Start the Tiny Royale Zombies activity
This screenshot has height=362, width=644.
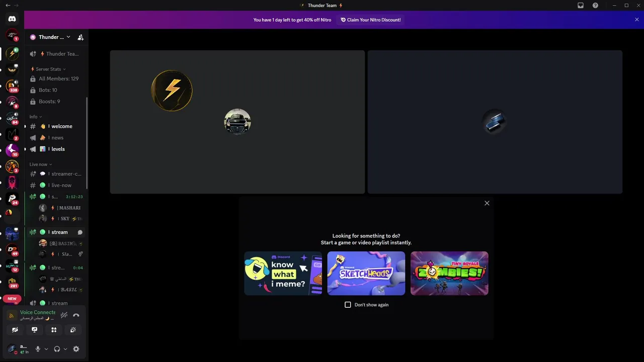click(x=449, y=273)
